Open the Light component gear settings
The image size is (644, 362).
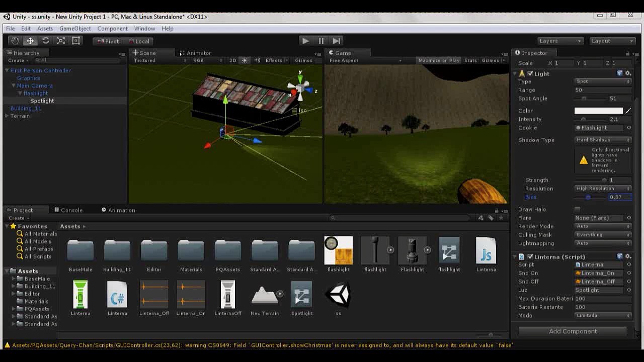(628, 73)
